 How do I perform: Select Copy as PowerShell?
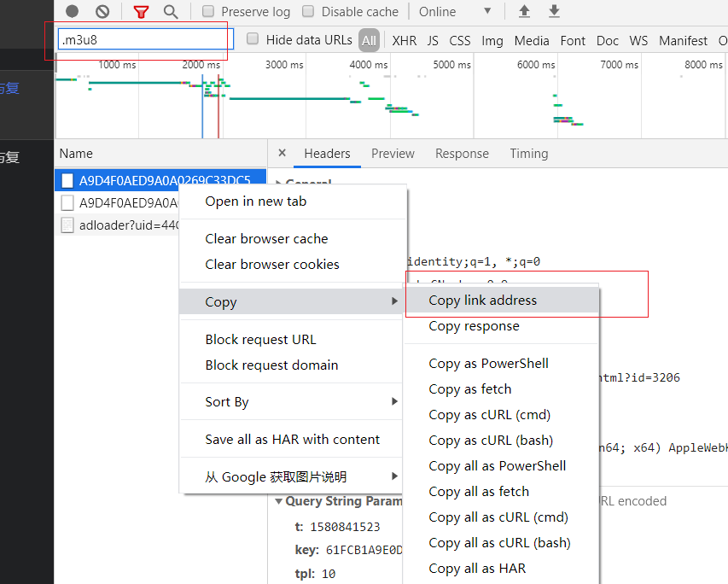coord(502,364)
